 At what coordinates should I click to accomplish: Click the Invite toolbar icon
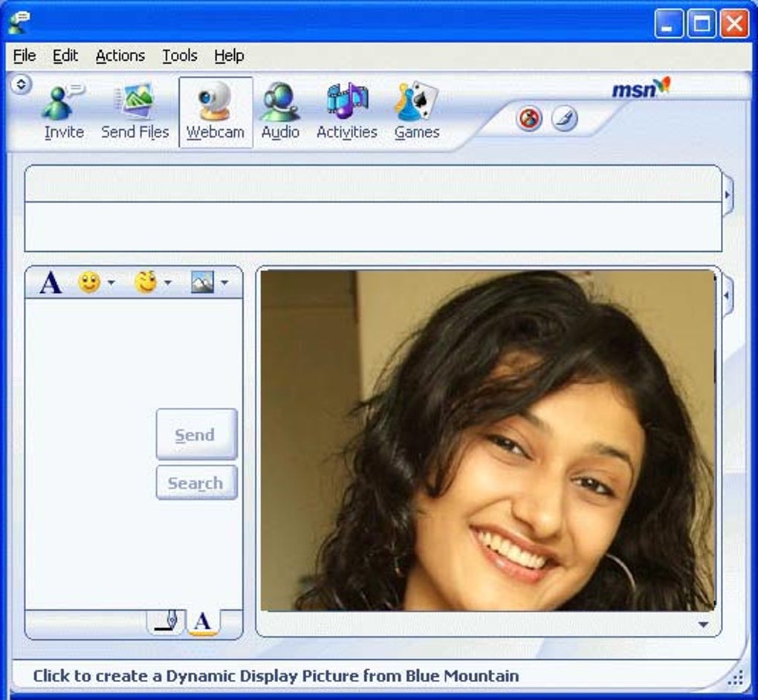(x=64, y=111)
